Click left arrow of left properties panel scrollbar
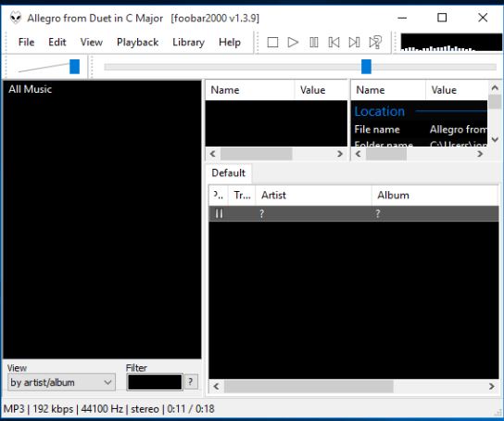Viewport: 504px width, 421px height. tap(213, 154)
